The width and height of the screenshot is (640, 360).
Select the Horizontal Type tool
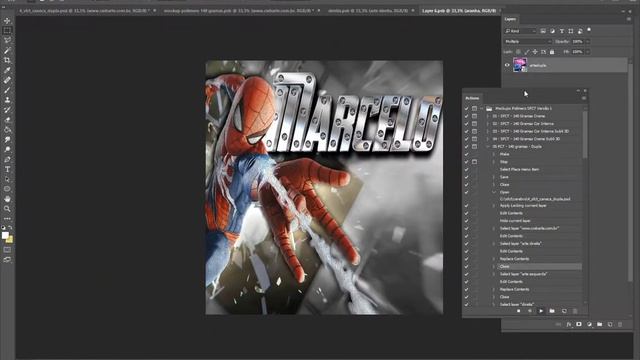[7, 169]
